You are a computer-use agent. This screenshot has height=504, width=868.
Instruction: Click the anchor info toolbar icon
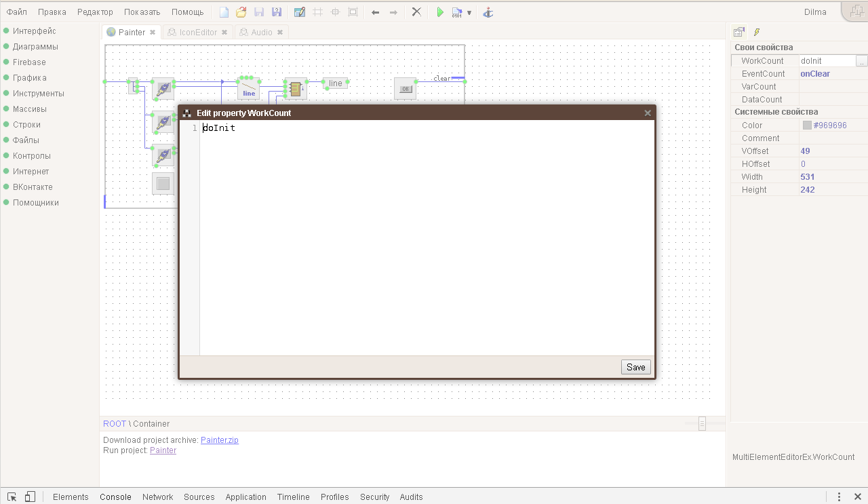coord(487,12)
